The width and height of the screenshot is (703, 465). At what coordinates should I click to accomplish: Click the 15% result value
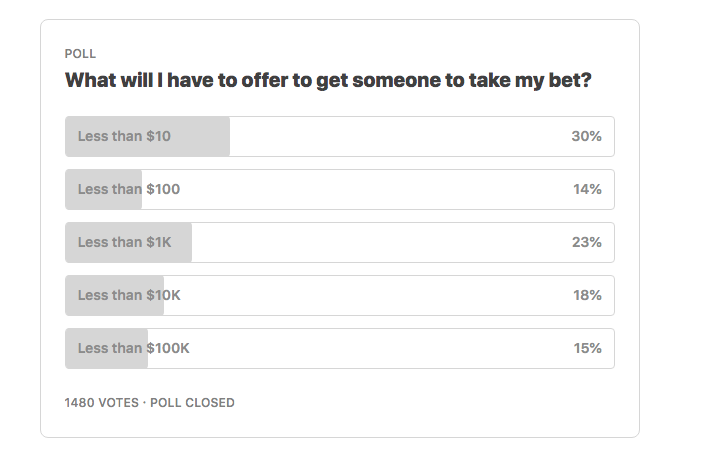pos(587,348)
